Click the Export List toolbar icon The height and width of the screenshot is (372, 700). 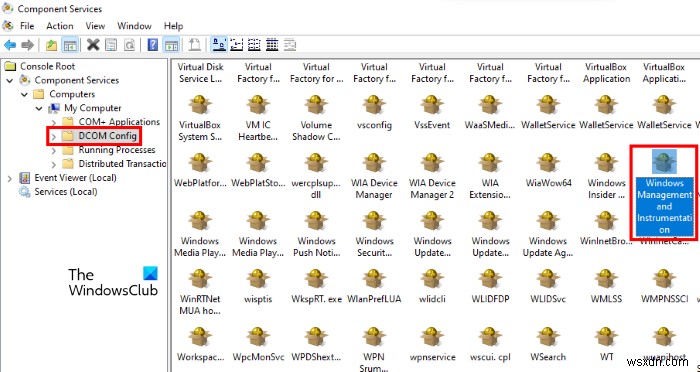pos(195,45)
